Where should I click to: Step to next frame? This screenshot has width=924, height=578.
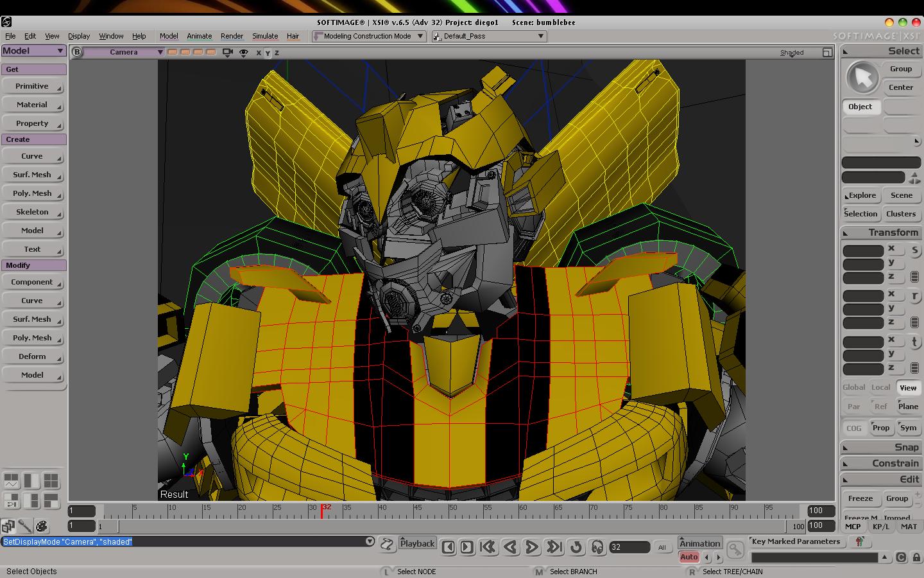[x=467, y=547]
